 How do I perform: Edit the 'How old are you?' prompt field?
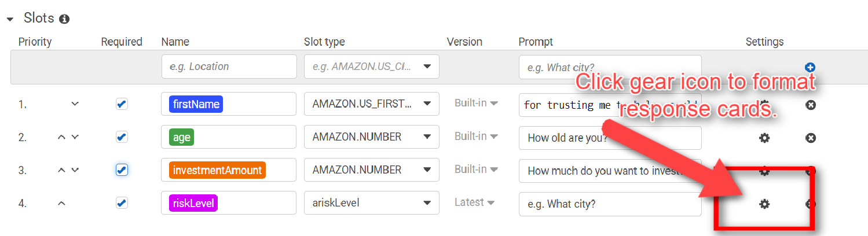[610, 138]
